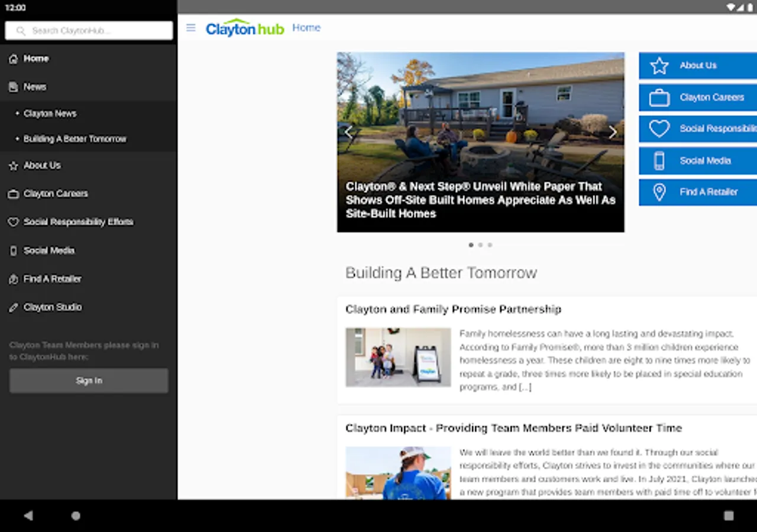Click the briefcase icon on blue Careers tile
The image size is (757, 532).
(659, 98)
